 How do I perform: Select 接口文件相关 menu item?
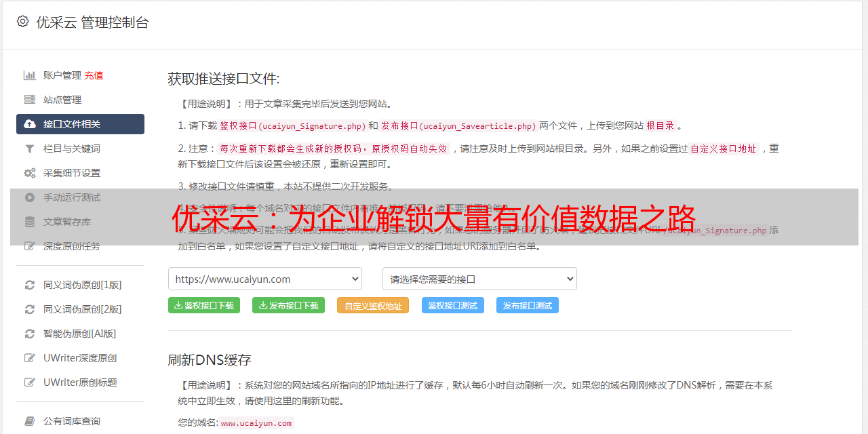(80, 124)
